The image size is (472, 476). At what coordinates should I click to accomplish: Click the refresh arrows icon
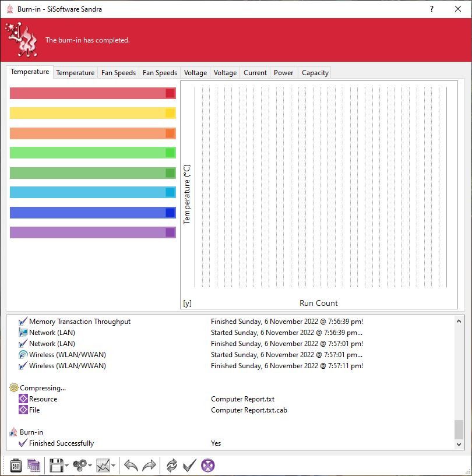(171, 465)
